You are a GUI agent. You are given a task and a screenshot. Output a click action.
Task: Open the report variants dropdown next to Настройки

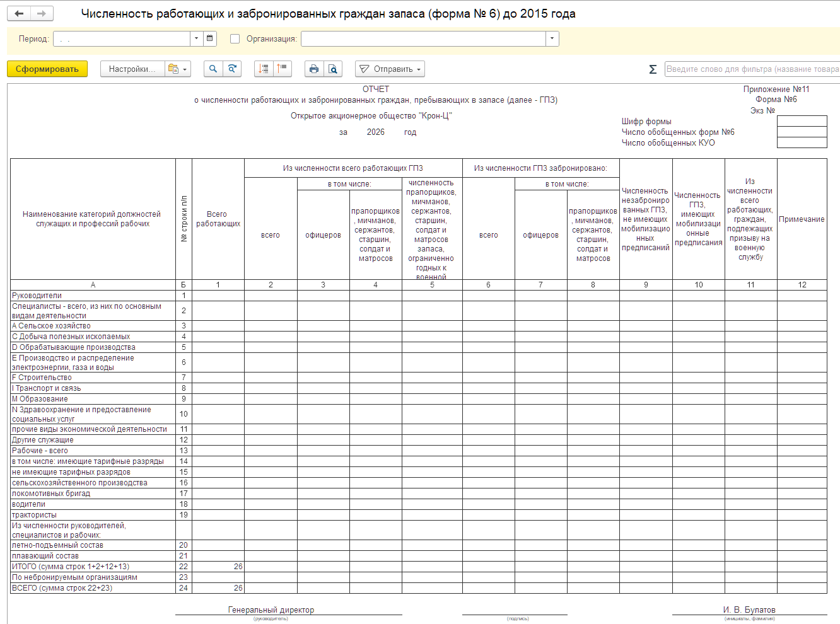(178, 69)
